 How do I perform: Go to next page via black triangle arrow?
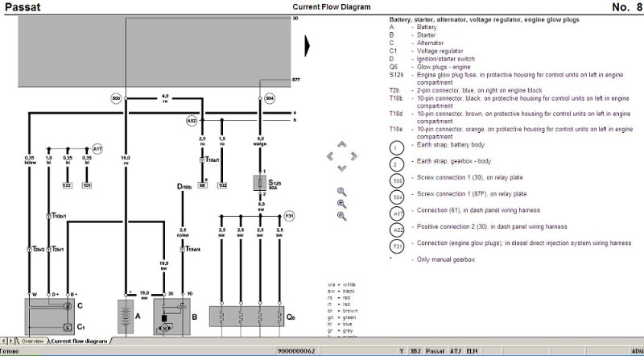point(308,46)
